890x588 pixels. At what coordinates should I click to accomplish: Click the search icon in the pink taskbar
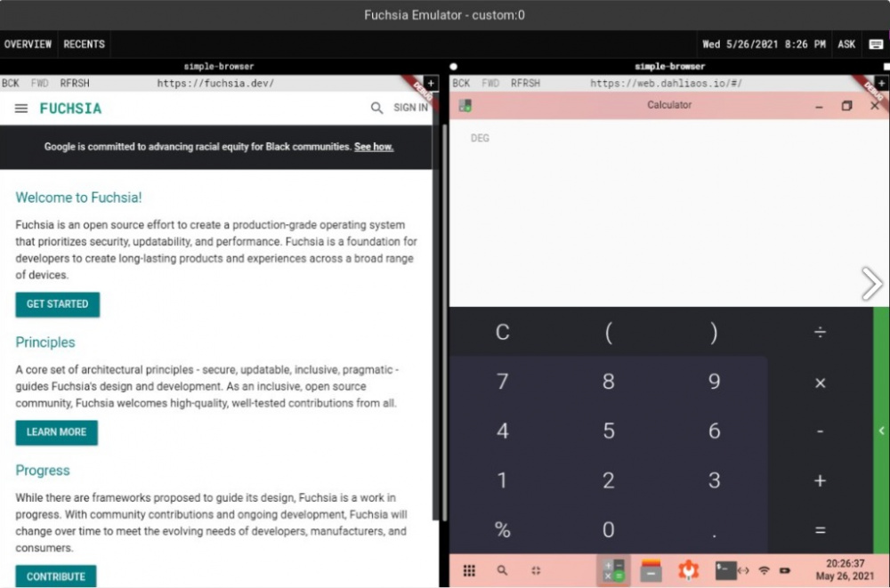(x=502, y=570)
